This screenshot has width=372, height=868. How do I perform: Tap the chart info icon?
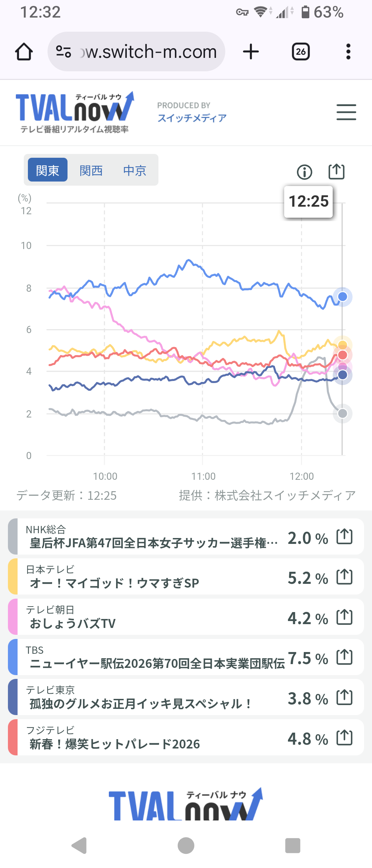304,172
